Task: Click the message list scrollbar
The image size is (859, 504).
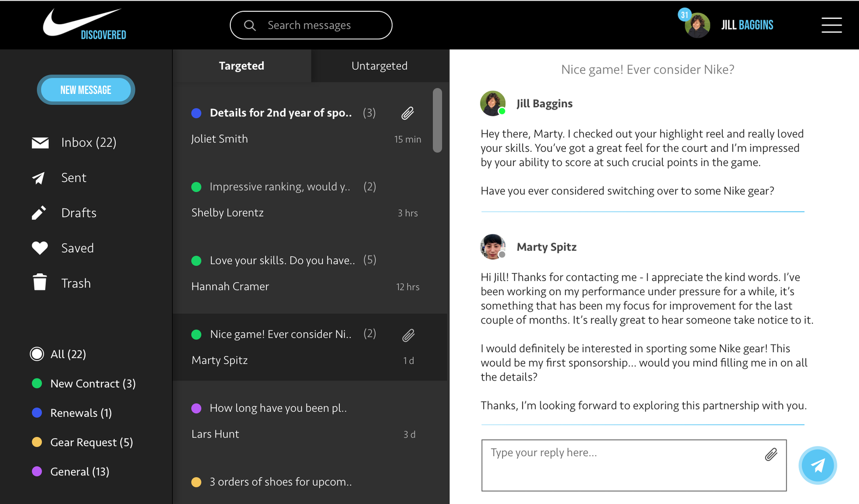Action: pos(438,121)
